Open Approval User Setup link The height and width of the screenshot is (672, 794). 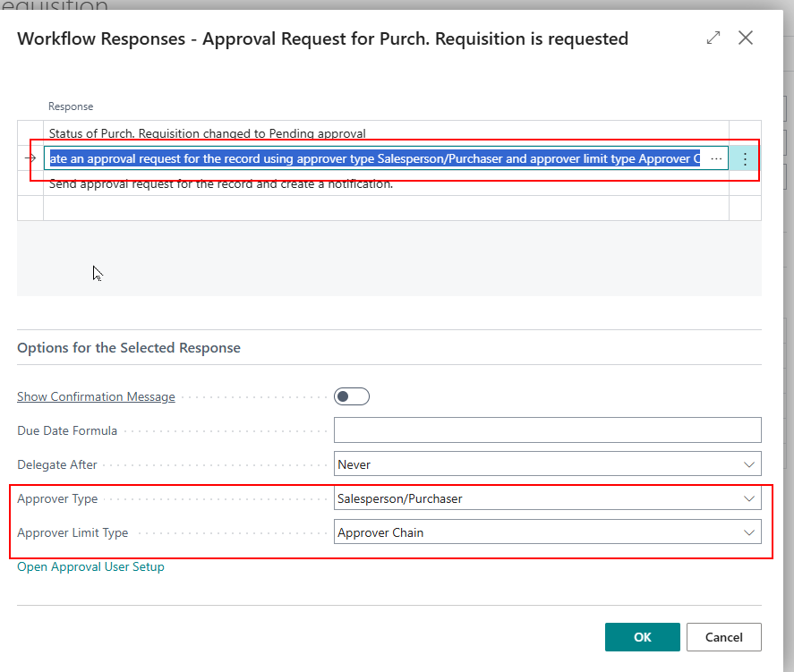tap(90, 566)
